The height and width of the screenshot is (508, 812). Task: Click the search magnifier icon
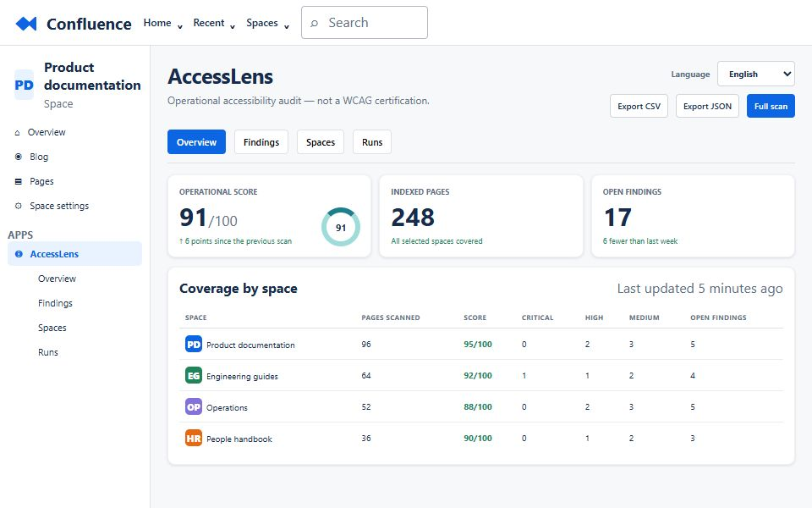pos(314,24)
